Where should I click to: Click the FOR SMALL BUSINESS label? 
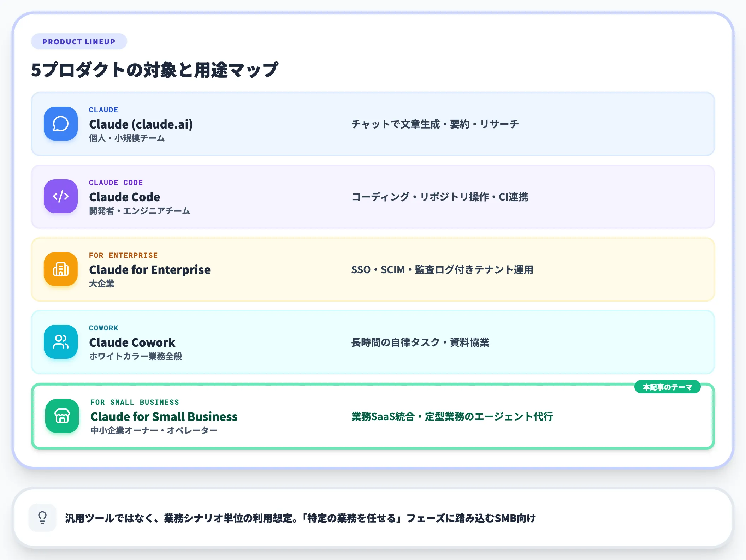135,402
